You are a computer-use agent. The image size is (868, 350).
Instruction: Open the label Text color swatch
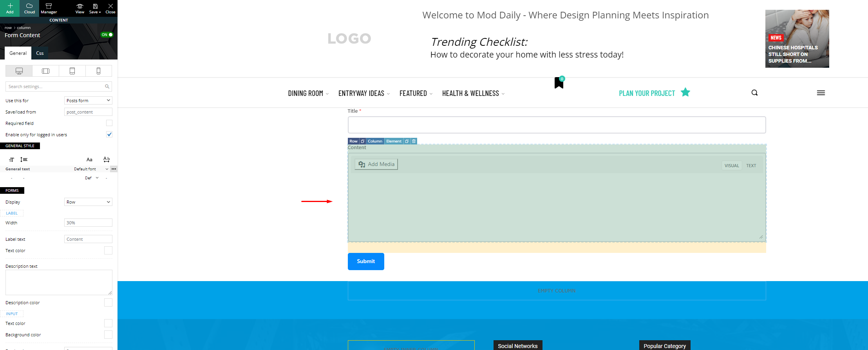(x=108, y=251)
